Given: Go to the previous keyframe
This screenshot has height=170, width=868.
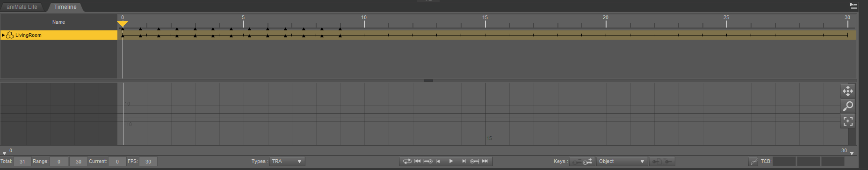Looking at the screenshot, I should [x=428, y=161].
